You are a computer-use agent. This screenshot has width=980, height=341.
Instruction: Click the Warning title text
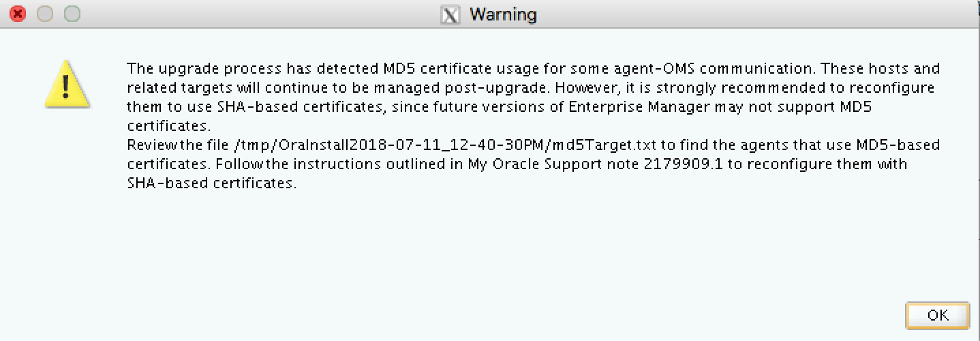pos(503,14)
